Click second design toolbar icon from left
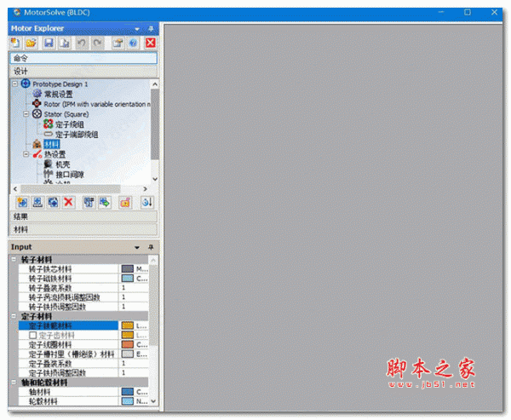Viewport: 511px width, 420px height. coord(37,203)
